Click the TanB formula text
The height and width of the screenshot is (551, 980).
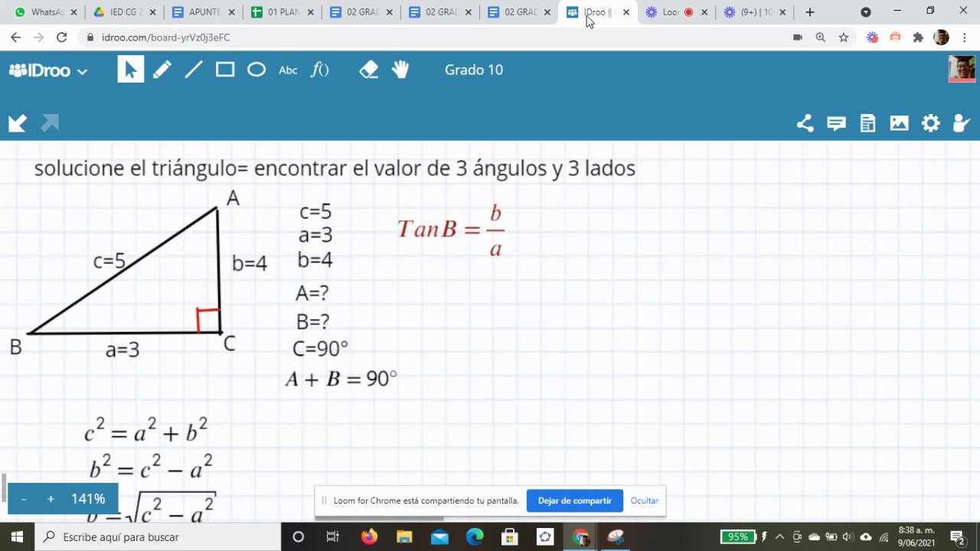451,230
